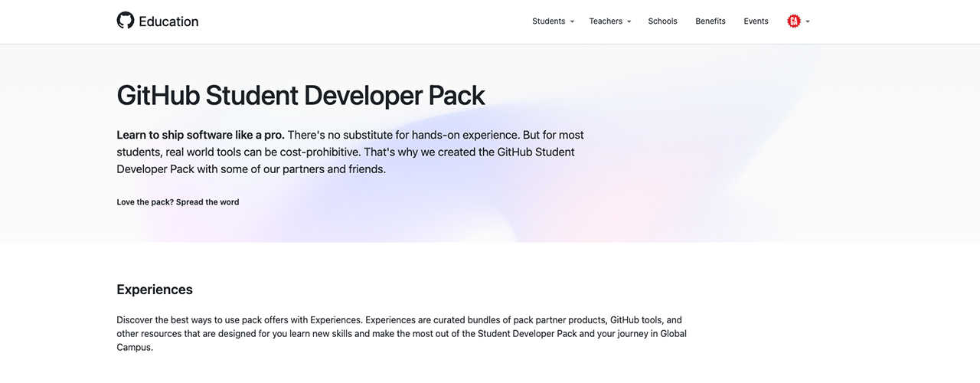Open the caret next to the profile avatar
This screenshot has height=383, width=980.
(808, 22)
